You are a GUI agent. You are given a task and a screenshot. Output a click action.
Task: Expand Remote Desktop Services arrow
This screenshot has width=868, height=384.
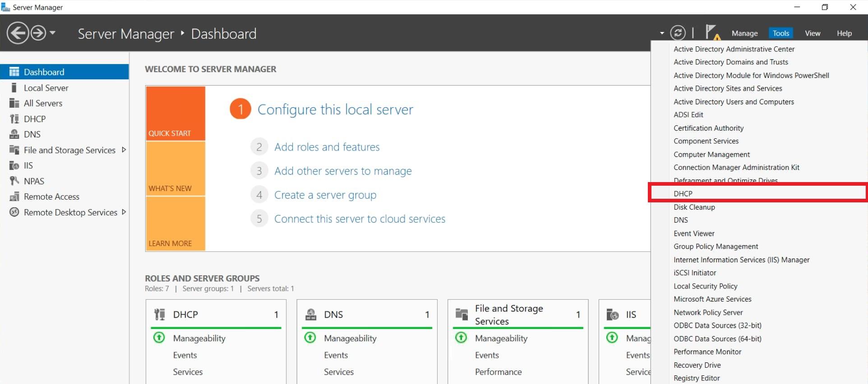coord(124,212)
